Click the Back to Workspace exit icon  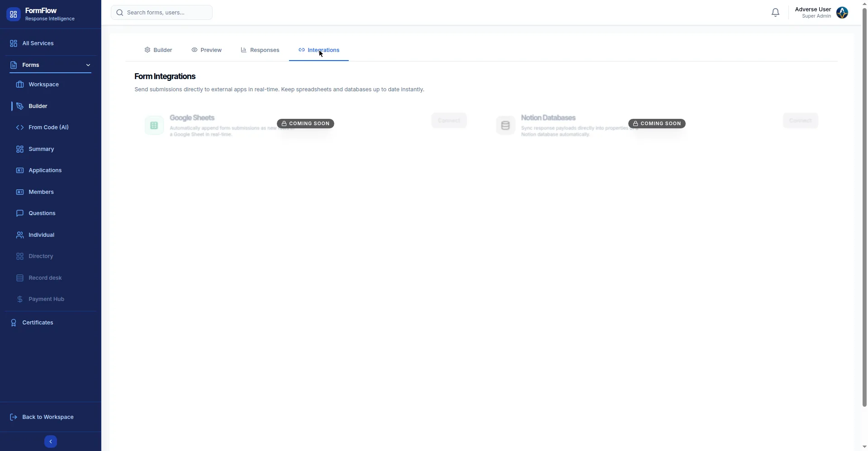(x=14, y=417)
